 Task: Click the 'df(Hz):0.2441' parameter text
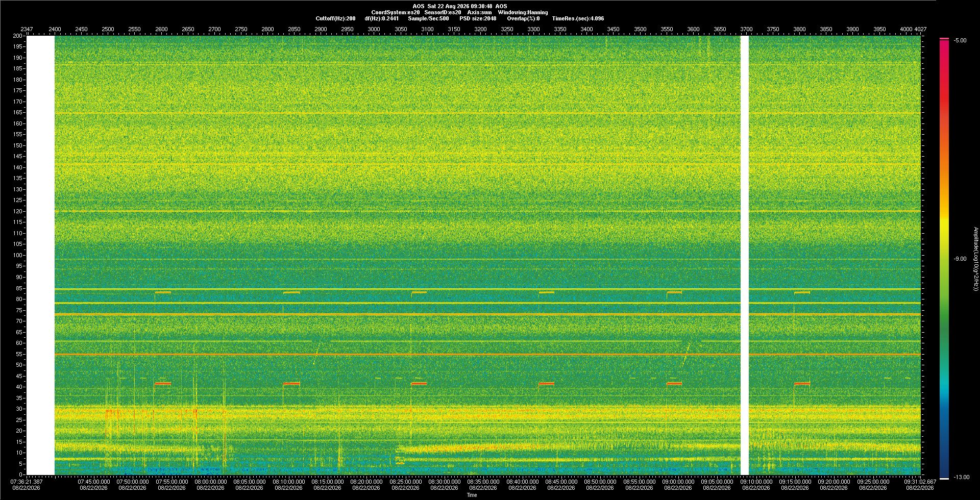pos(381,18)
